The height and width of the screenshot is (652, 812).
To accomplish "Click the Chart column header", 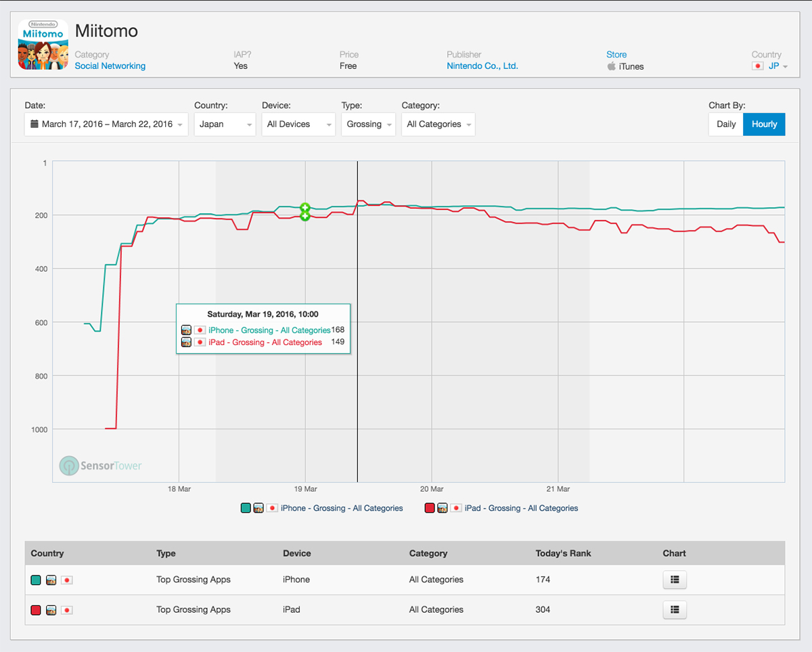I will click(674, 553).
